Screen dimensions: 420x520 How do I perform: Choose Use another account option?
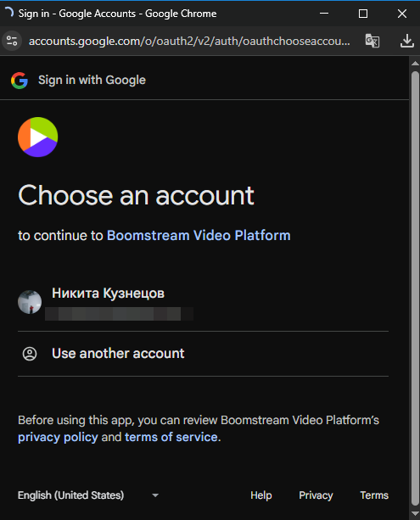click(203, 354)
